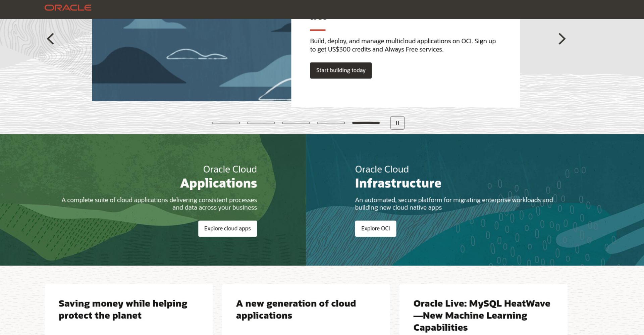
Task: Click the US$300 credits description text
Action: (403, 45)
